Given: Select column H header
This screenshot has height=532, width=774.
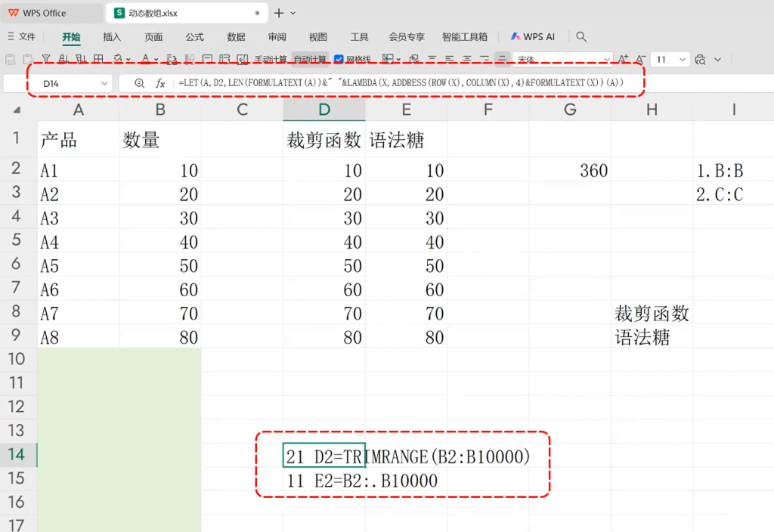Looking at the screenshot, I should [652, 110].
